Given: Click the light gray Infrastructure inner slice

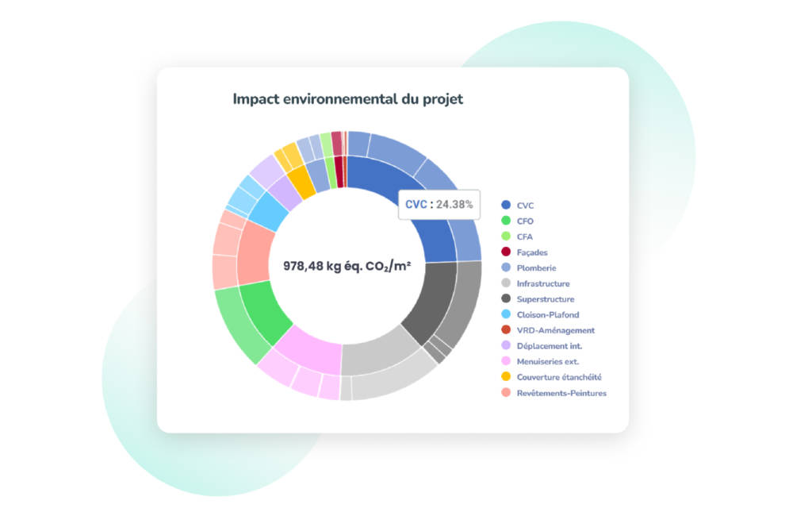Looking at the screenshot, I should tap(377, 354).
